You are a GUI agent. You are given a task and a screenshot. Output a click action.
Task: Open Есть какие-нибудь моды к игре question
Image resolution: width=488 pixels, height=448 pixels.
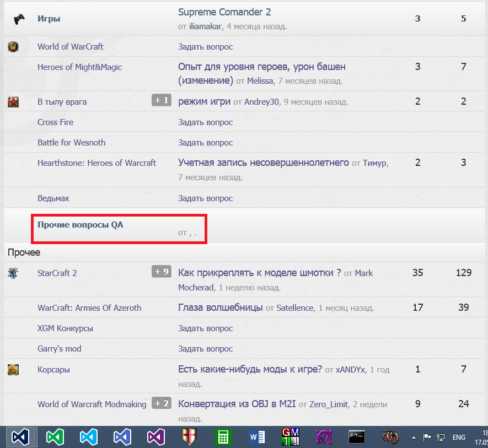coord(250,369)
